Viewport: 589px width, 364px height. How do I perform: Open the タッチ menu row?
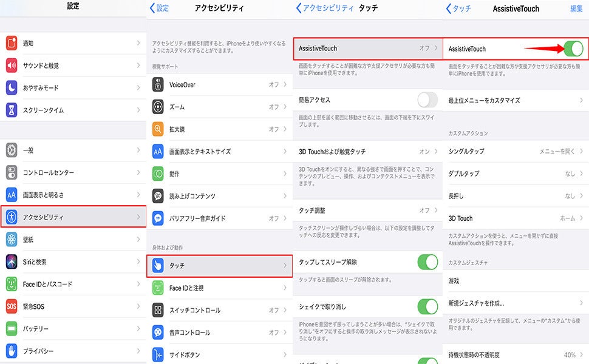219,266
